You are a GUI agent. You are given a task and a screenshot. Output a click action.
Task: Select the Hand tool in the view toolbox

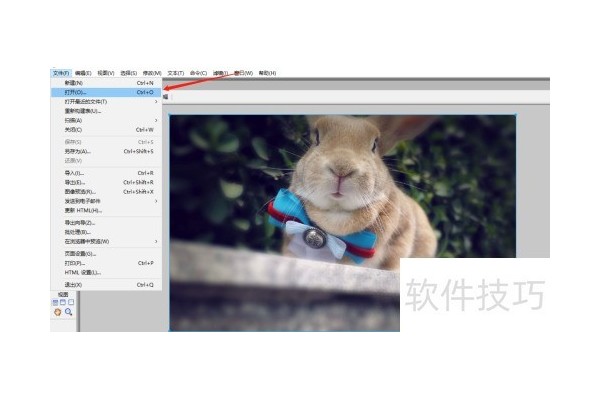click(58, 312)
